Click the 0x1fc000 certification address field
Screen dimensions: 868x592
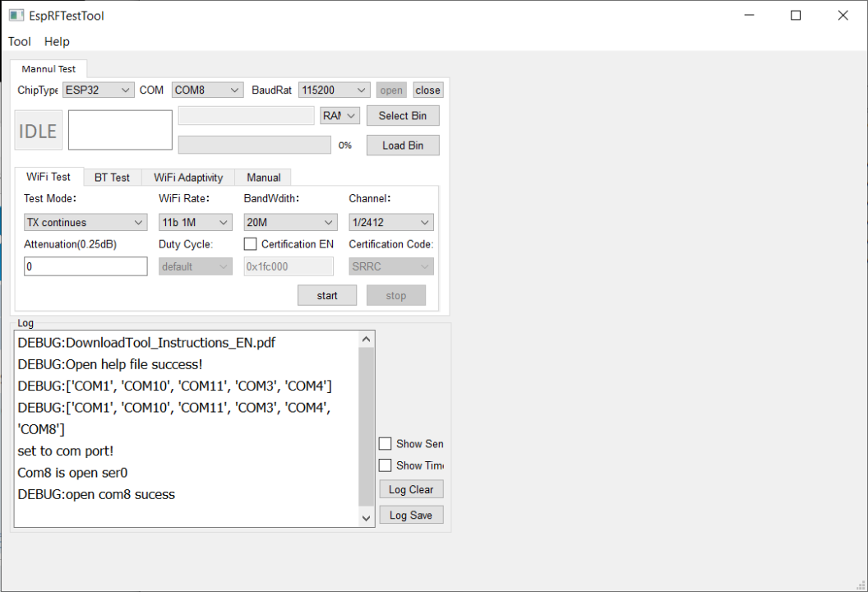pos(289,266)
